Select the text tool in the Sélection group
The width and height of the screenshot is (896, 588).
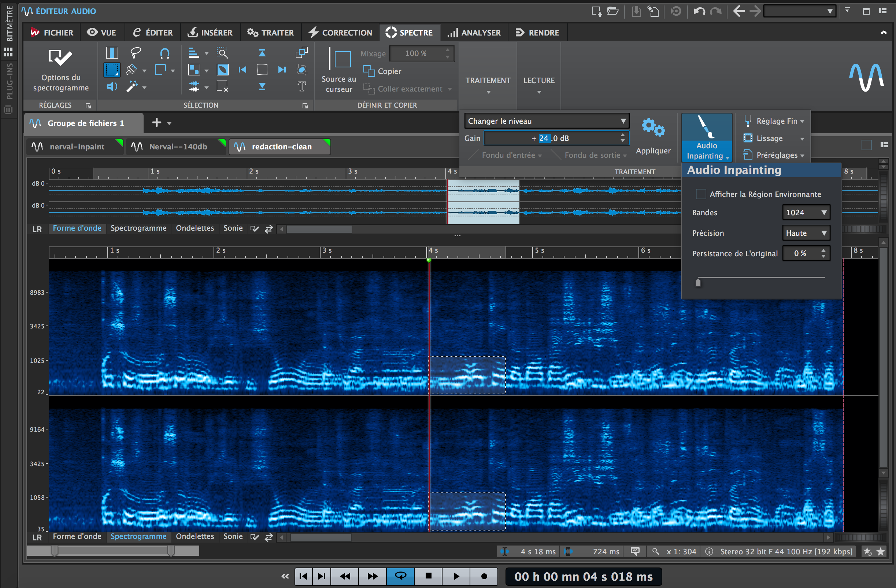click(301, 86)
